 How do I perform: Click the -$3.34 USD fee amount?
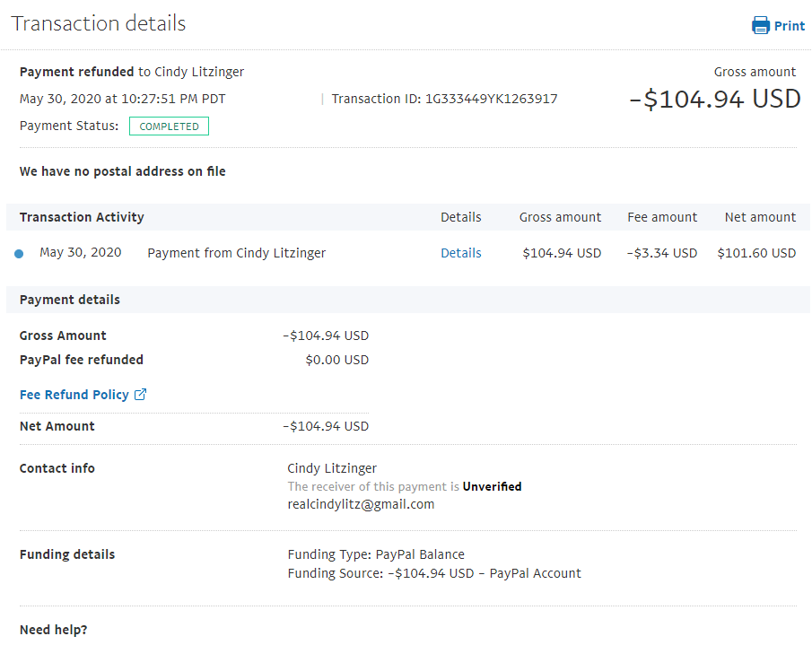662,253
